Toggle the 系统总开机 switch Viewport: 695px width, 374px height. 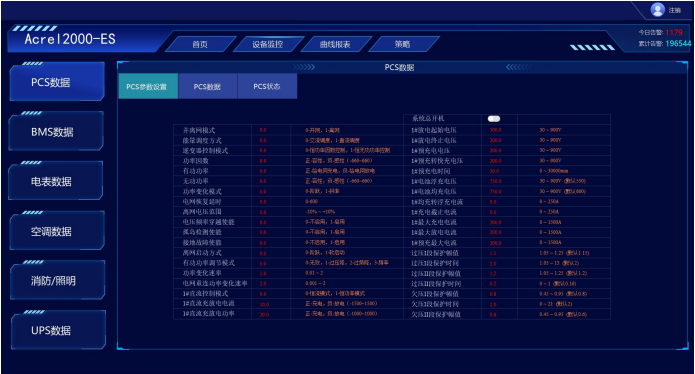(x=494, y=119)
